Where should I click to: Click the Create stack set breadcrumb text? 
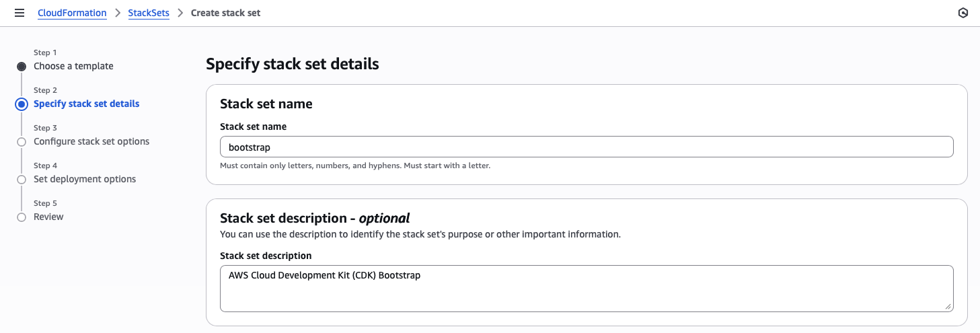tap(225, 13)
